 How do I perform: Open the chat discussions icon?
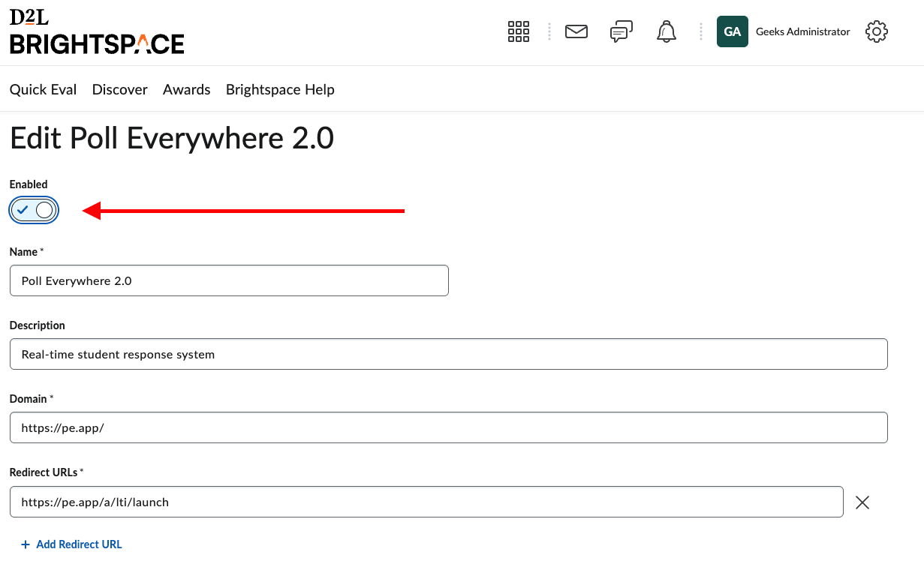point(621,31)
